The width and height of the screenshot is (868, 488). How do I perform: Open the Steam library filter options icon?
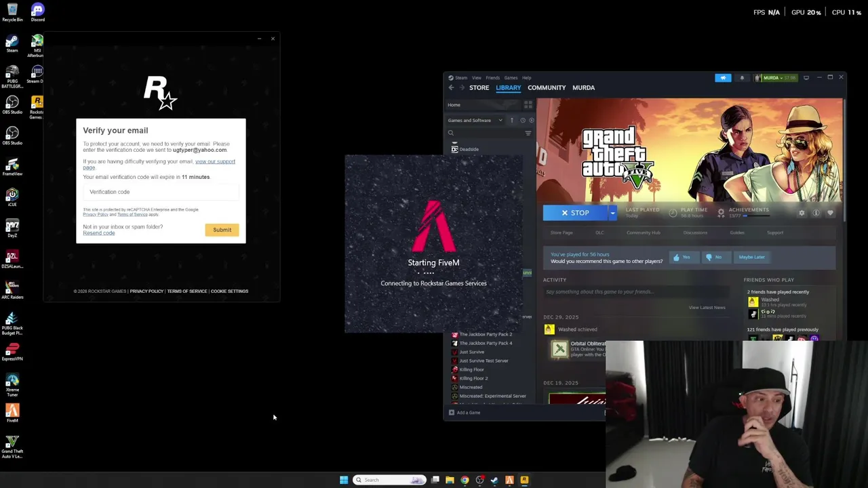pyautogui.click(x=528, y=133)
